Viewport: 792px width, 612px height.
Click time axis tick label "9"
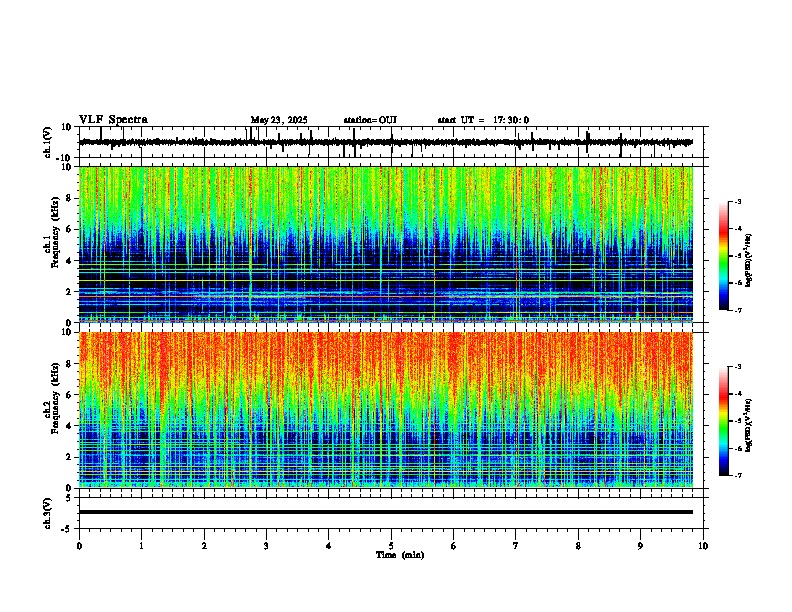click(640, 546)
